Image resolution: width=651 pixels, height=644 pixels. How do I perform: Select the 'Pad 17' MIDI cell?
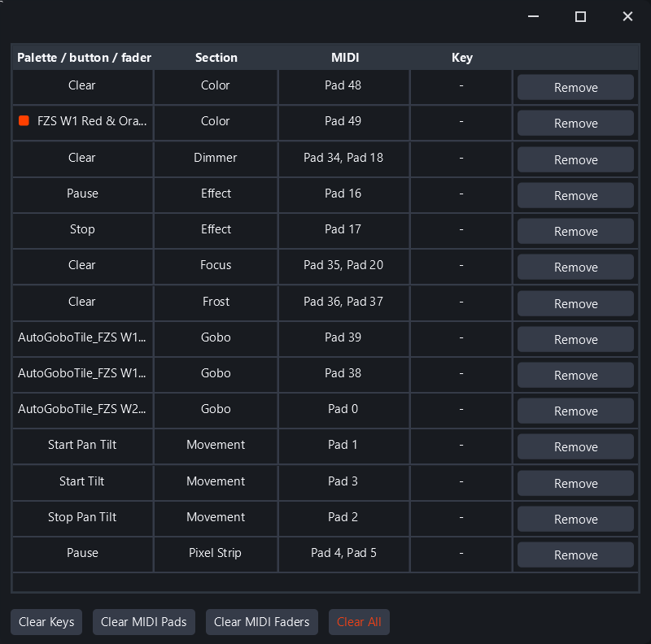[x=343, y=231]
